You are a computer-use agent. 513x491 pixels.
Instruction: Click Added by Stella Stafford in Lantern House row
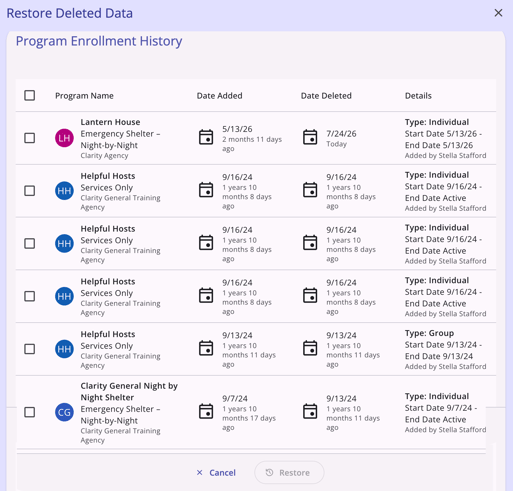445,156
